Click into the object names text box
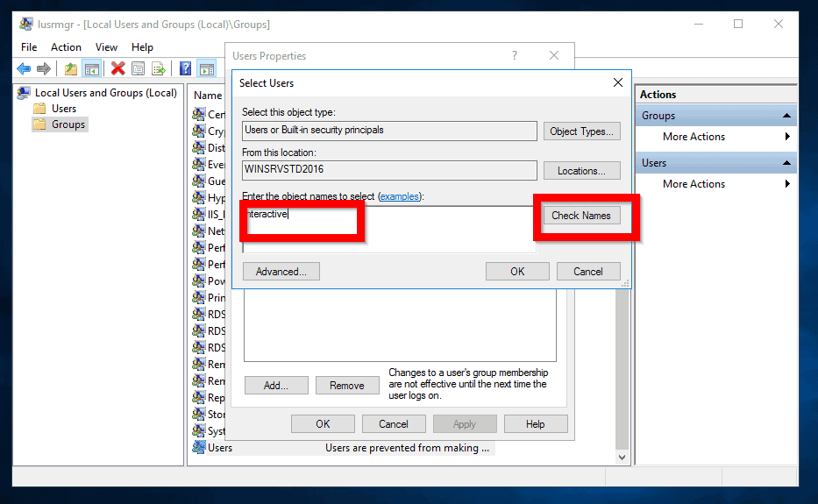The height and width of the screenshot is (504, 818). pyautogui.click(x=389, y=230)
